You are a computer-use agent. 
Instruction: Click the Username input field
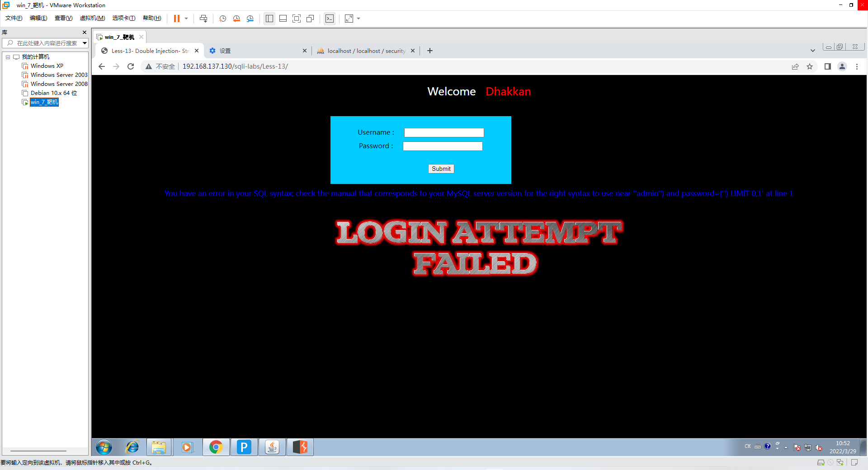444,132
